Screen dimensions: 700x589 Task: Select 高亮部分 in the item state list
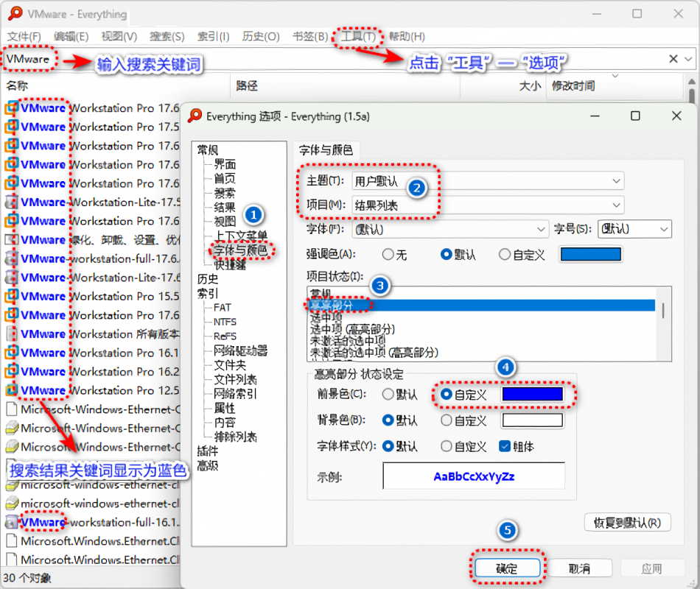pyautogui.click(x=482, y=306)
